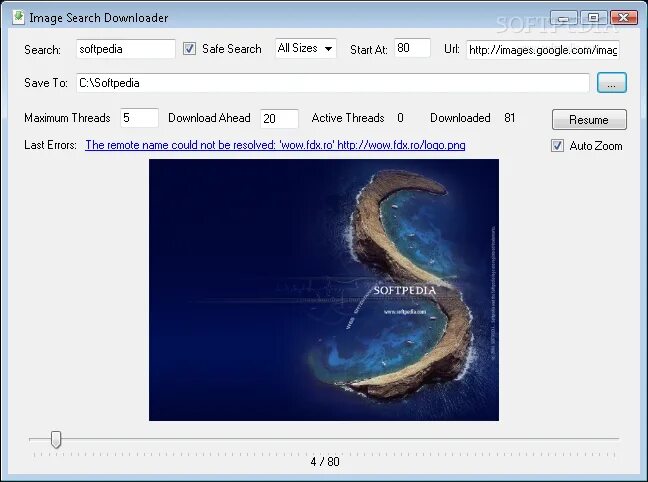This screenshot has height=482, width=648.
Task: Click the Url field with images.google.com
Action: click(543, 50)
